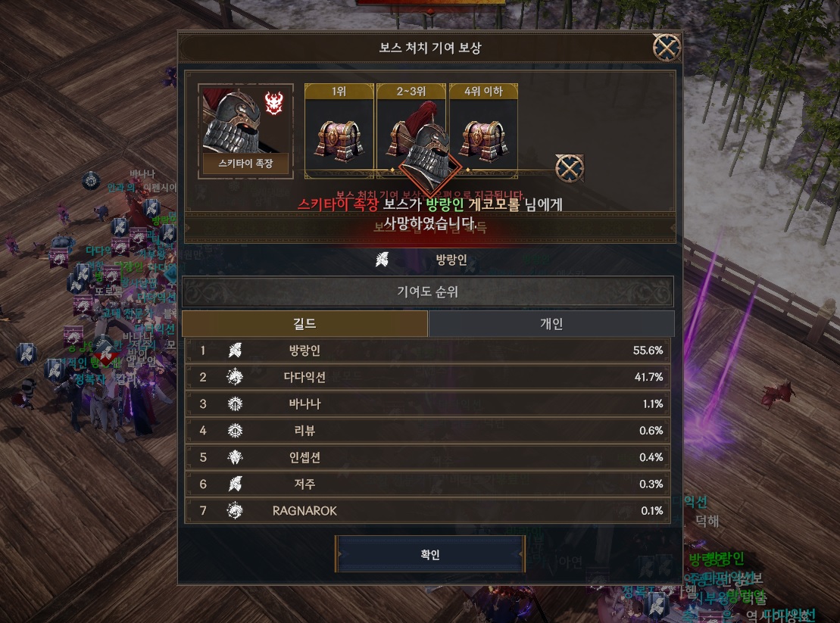The image size is (840, 623).
Task: Click the winning guild emblem beside 방랑인
Action: (382, 260)
